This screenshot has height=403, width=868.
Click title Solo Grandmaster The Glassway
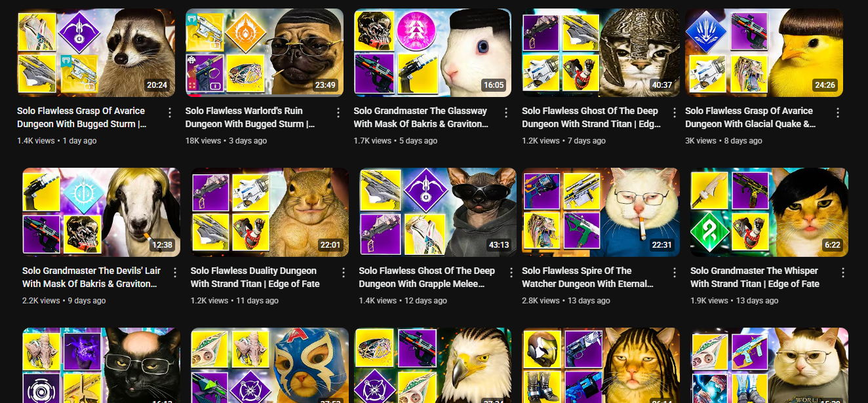(421, 111)
